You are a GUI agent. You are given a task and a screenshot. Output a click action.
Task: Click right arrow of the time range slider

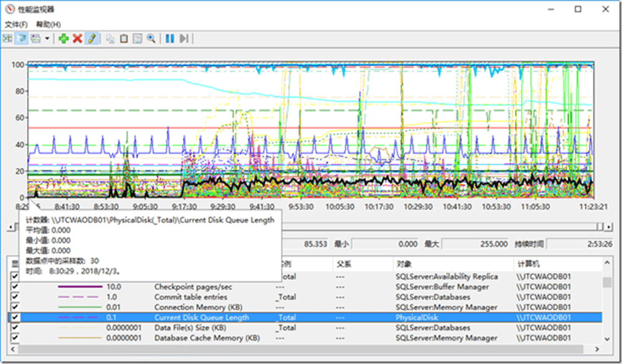608,227
